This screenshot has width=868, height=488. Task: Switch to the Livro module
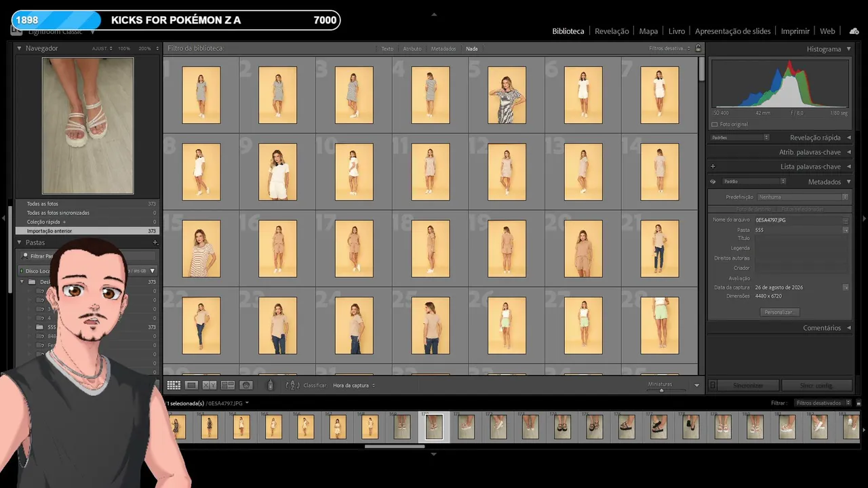point(677,31)
